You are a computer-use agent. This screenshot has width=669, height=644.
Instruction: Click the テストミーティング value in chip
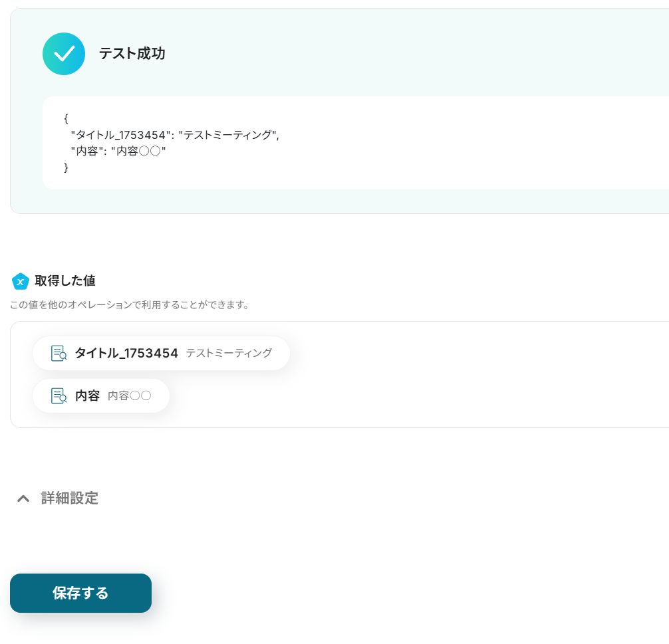click(229, 354)
